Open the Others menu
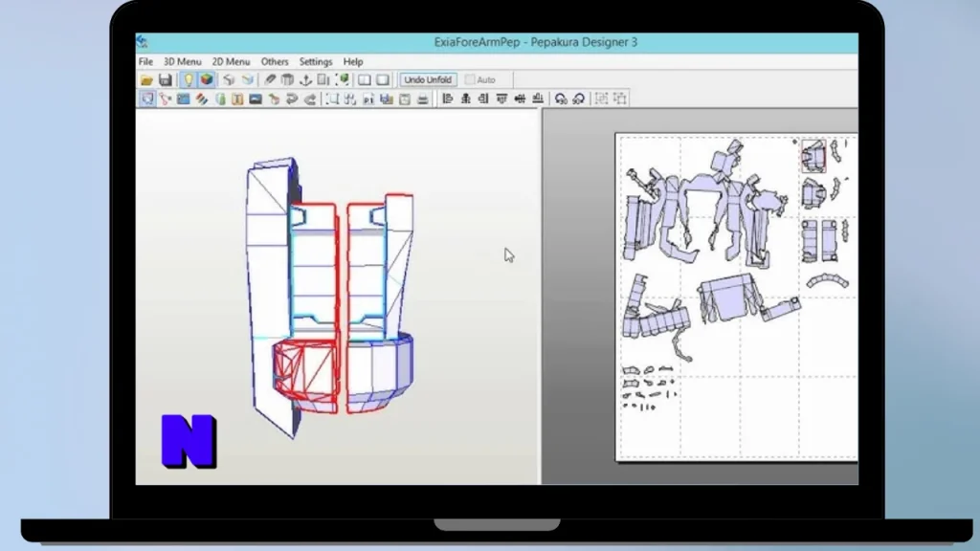The height and width of the screenshot is (551, 980). coord(275,62)
